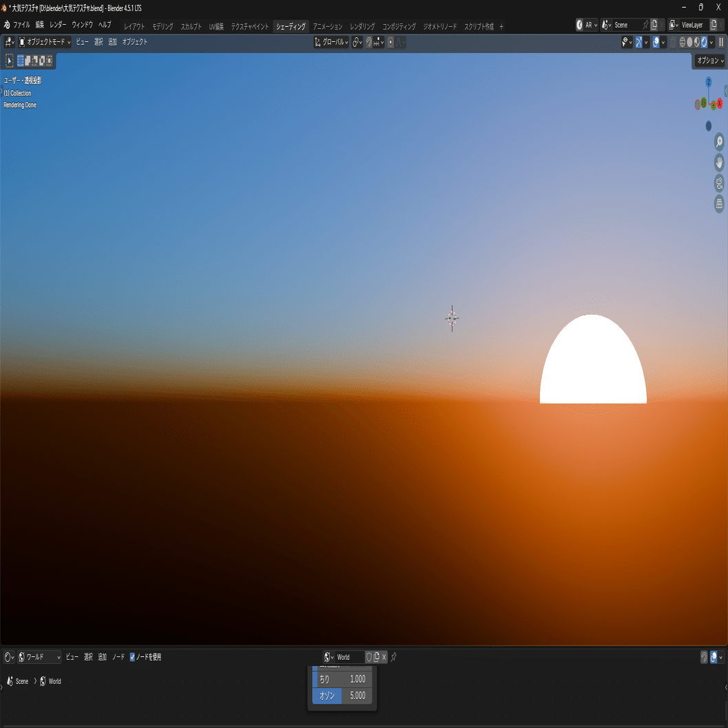728x728 pixels.
Task: Toggle node editor snapping magnet
Action: pos(704,657)
